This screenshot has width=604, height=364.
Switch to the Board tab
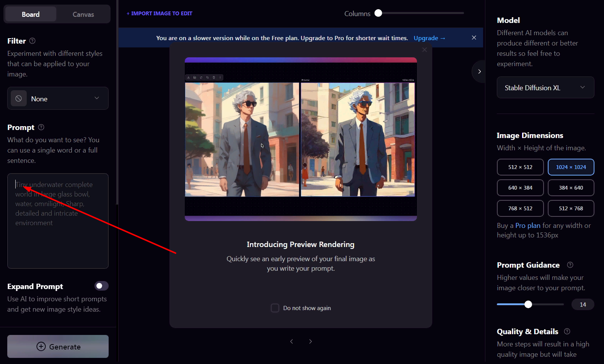(31, 15)
